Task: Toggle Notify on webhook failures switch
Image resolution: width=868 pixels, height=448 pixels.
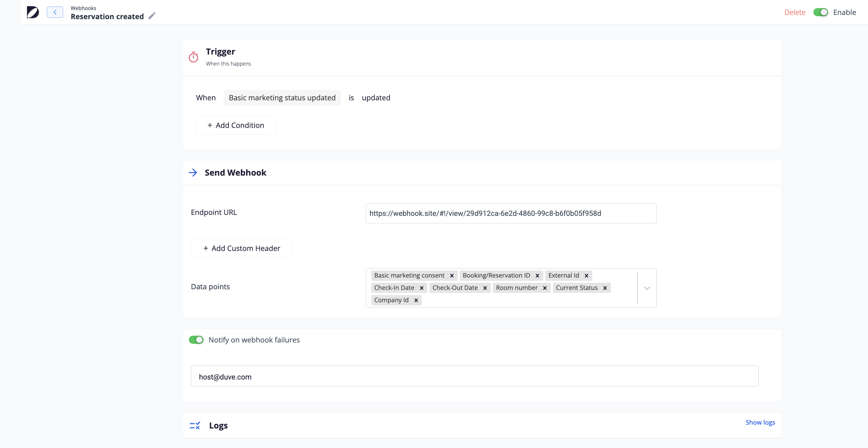Action: coord(196,340)
